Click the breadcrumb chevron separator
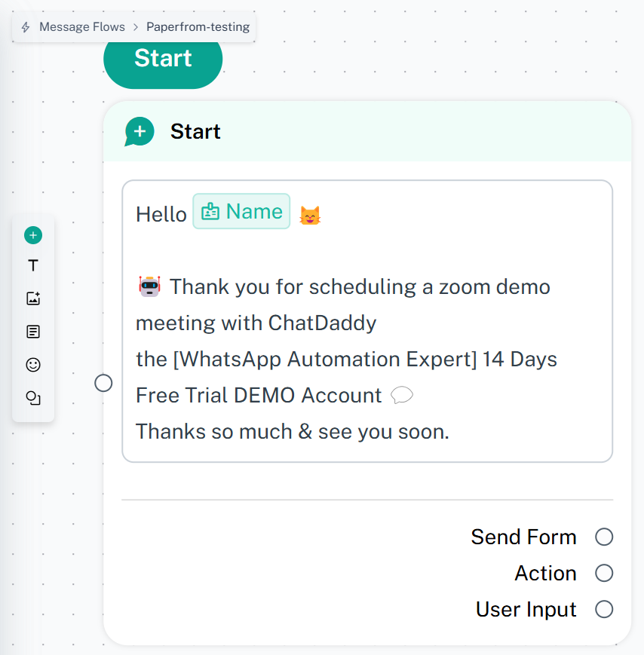644x655 pixels. pyautogui.click(x=136, y=27)
